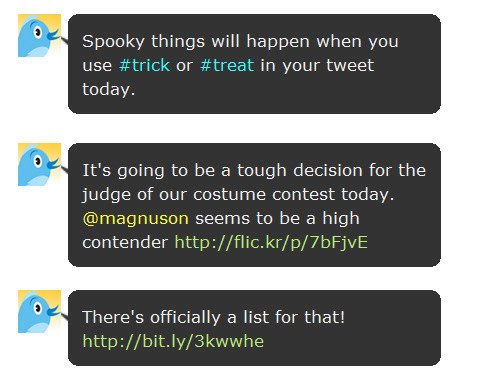The height and width of the screenshot is (382, 488).
Task: Click the word 'use' before #trick
Action: pyautogui.click(x=97, y=66)
